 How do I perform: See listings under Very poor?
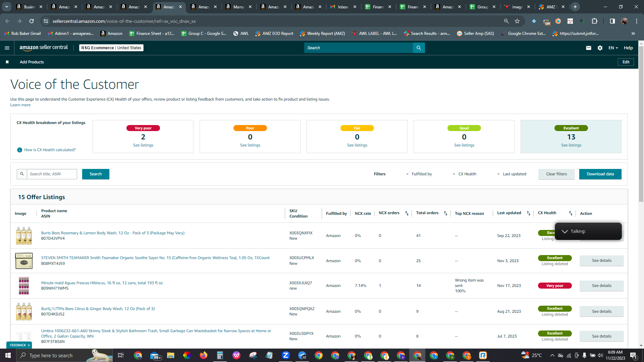pyautogui.click(x=143, y=145)
